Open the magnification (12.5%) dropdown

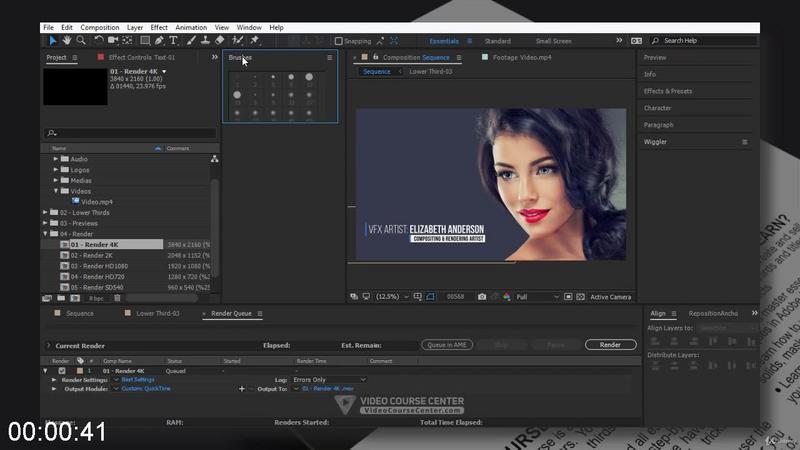[x=392, y=296]
